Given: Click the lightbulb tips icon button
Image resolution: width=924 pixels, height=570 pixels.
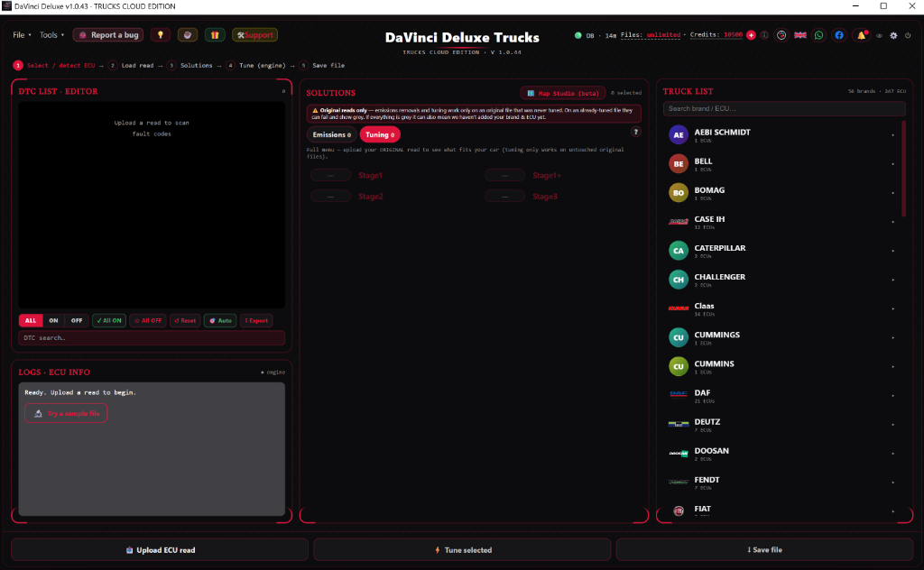Looking at the screenshot, I should pyautogui.click(x=161, y=35).
